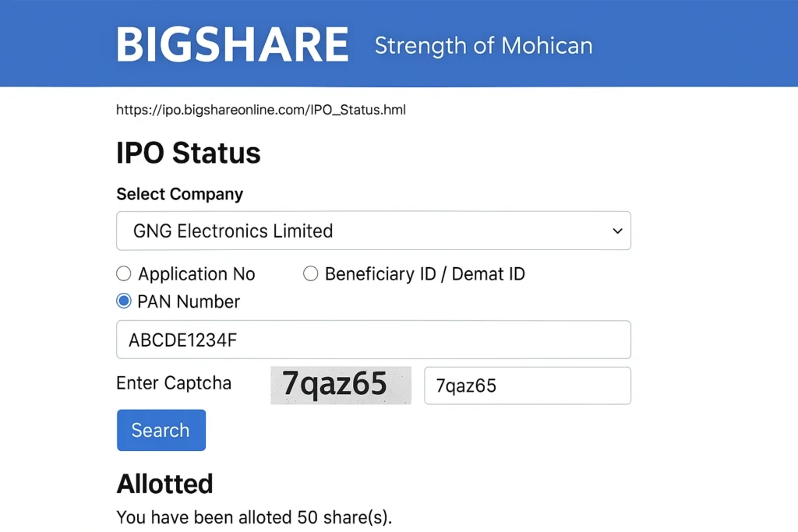The width and height of the screenshot is (798, 532).
Task: Click the "Strength of Mohican" tagline
Action: 483,45
